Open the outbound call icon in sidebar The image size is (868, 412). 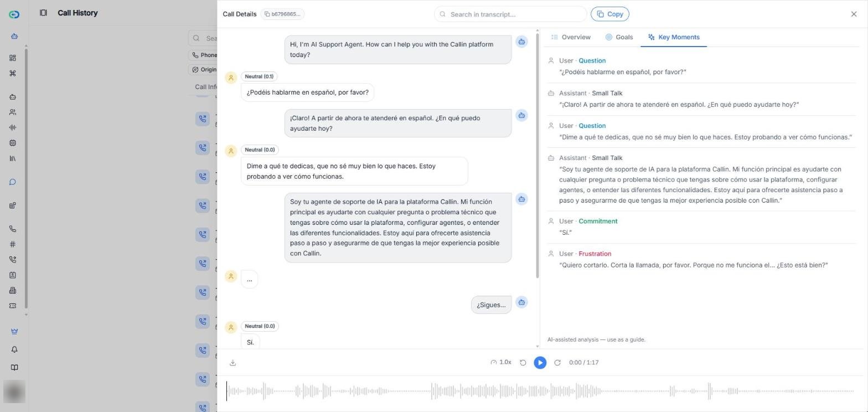13,259
